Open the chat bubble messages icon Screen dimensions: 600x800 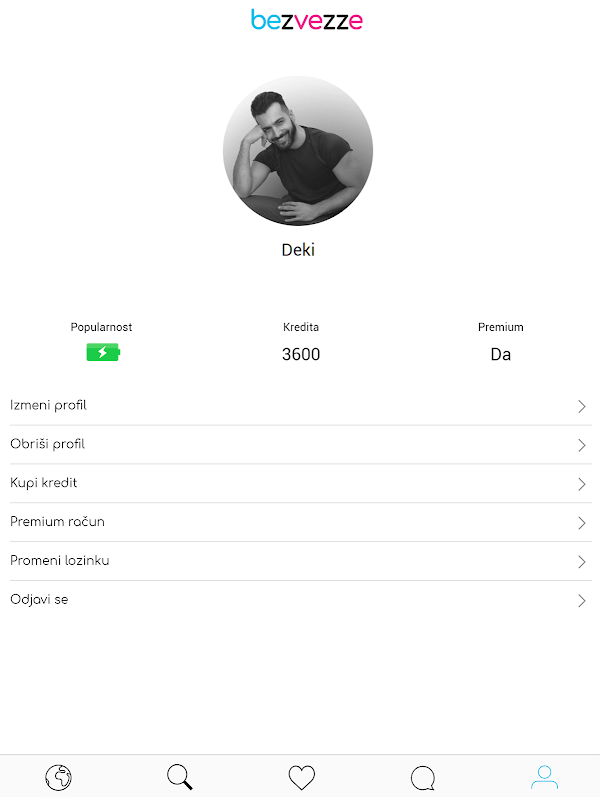[x=423, y=777]
